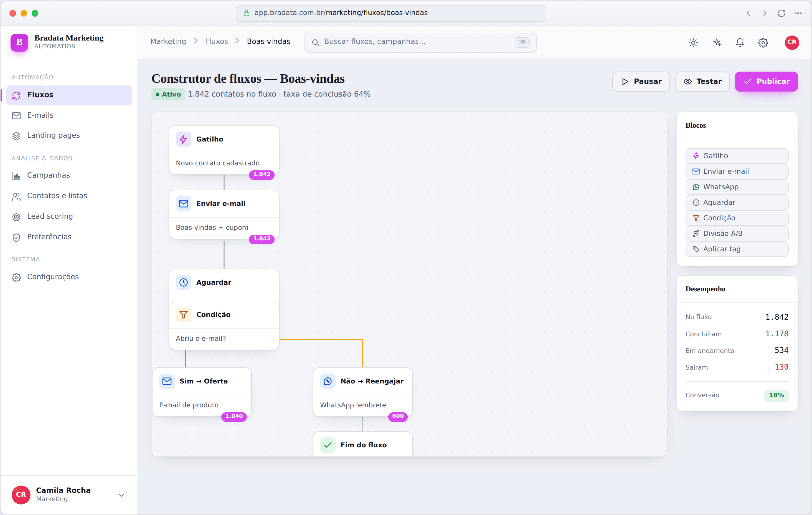Click the WhatsApp icon on the Não → Reengajar node
Image resolution: width=812 pixels, height=515 pixels.
coord(328,381)
